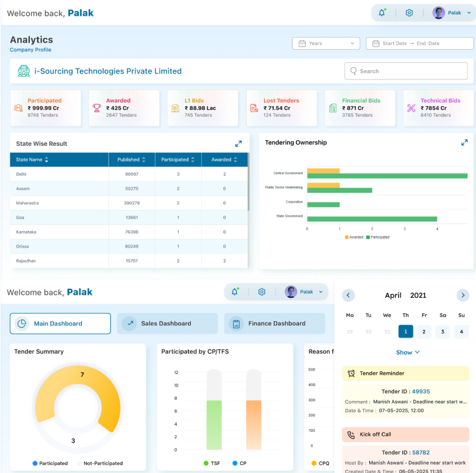Viewport: 476px width, 473px height.
Task: Switch to Finance Dashboard tab
Action: pyautogui.click(x=274, y=324)
